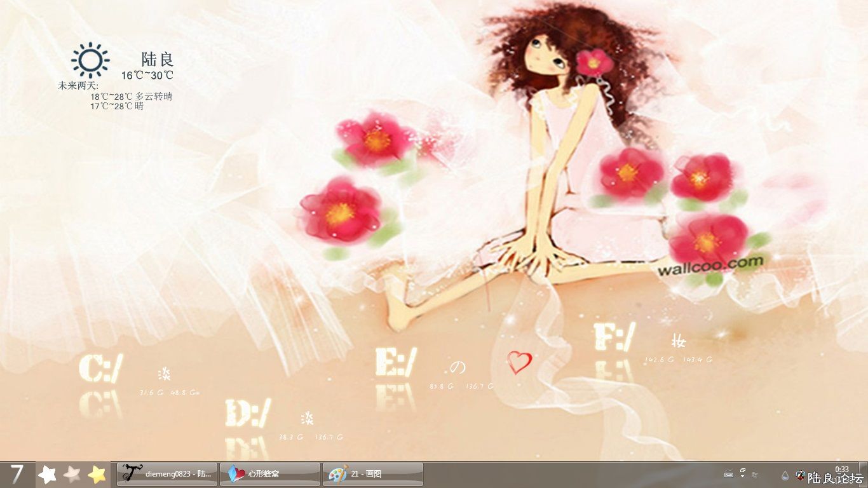Click the sun weather icon

point(90,60)
